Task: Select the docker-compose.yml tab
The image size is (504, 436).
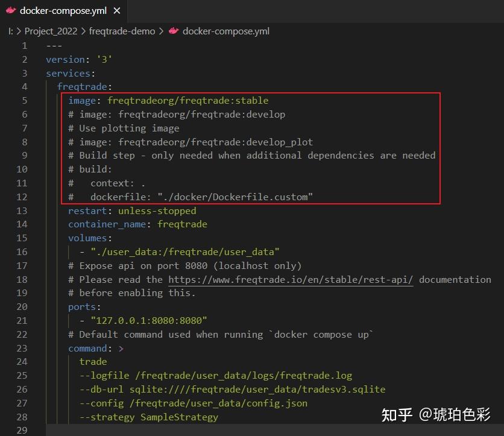Action: (60, 10)
